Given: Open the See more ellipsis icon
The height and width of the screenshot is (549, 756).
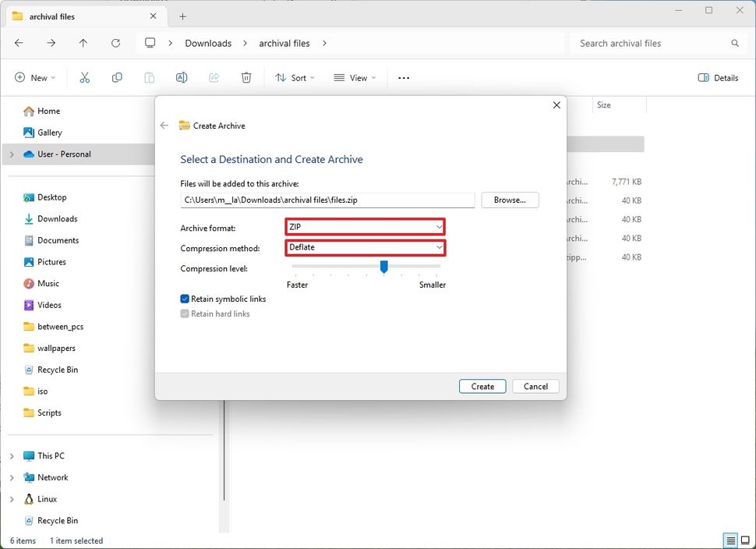Looking at the screenshot, I should click(x=404, y=77).
